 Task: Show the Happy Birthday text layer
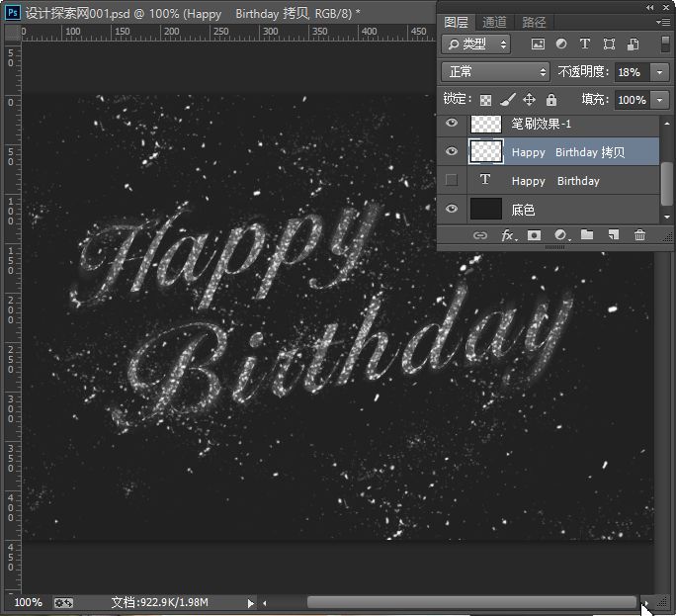point(452,180)
